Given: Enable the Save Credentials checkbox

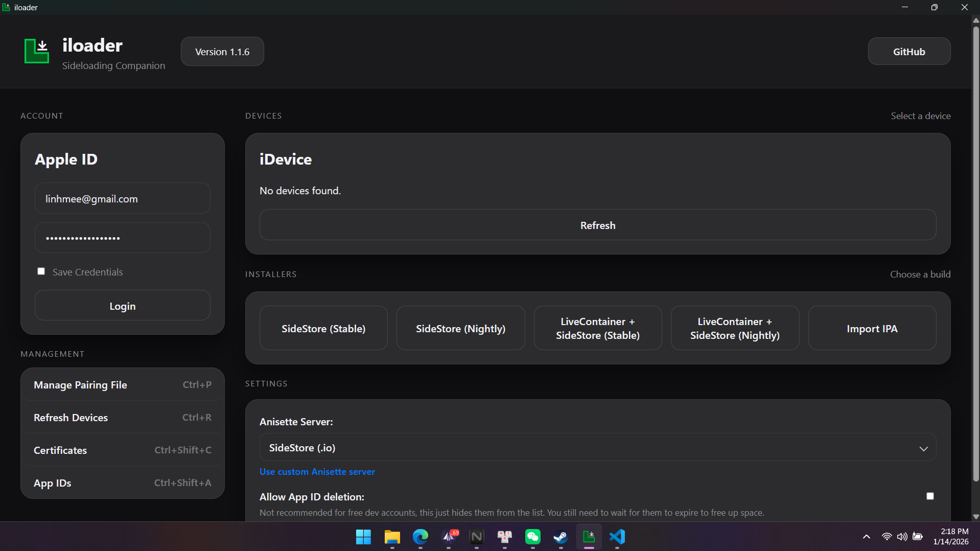Looking at the screenshot, I should (41, 271).
